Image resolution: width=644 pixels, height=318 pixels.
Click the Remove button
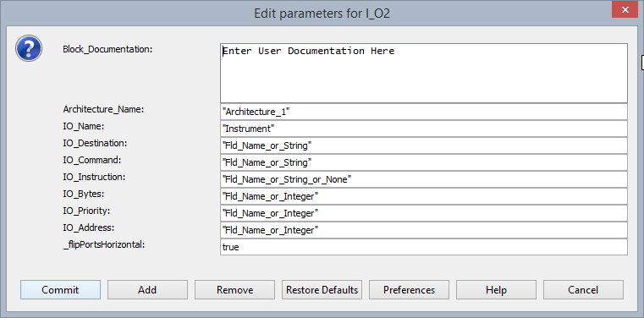point(234,290)
